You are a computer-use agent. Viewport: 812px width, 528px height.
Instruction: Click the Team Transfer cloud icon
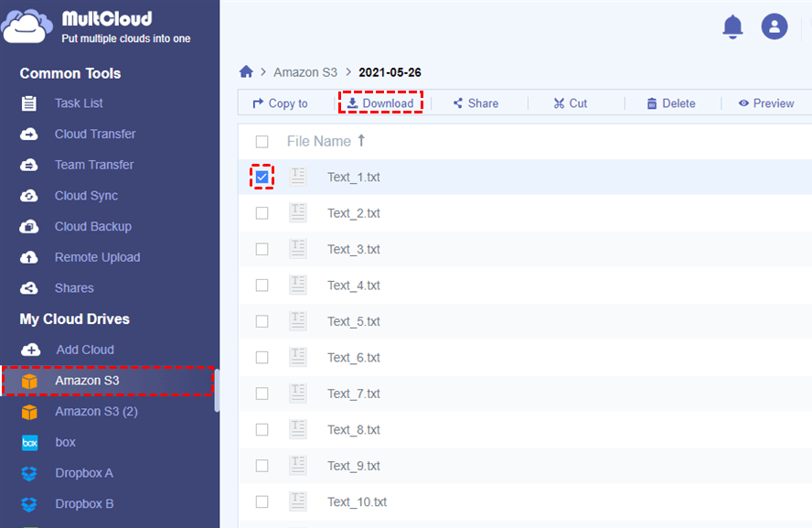(x=29, y=165)
